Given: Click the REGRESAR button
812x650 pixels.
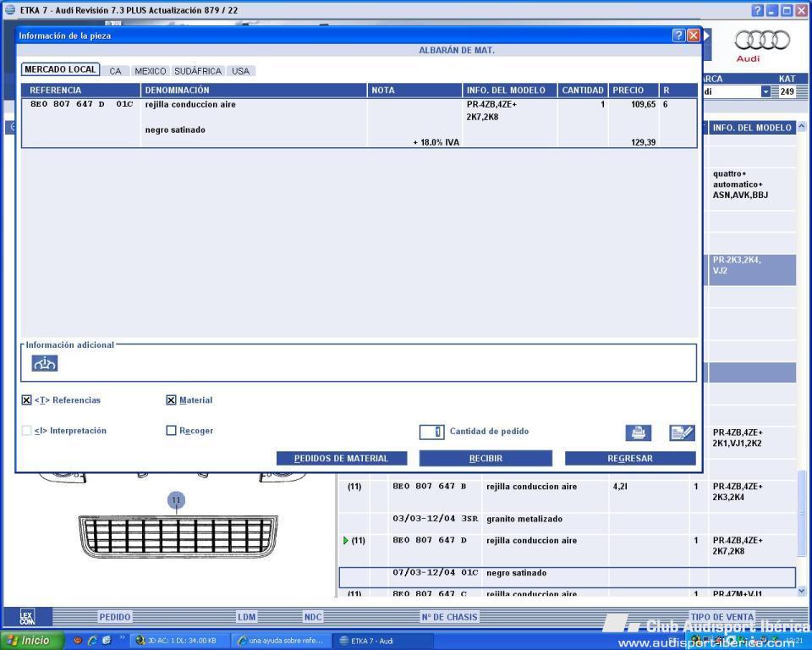Looking at the screenshot, I should (x=630, y=458).
